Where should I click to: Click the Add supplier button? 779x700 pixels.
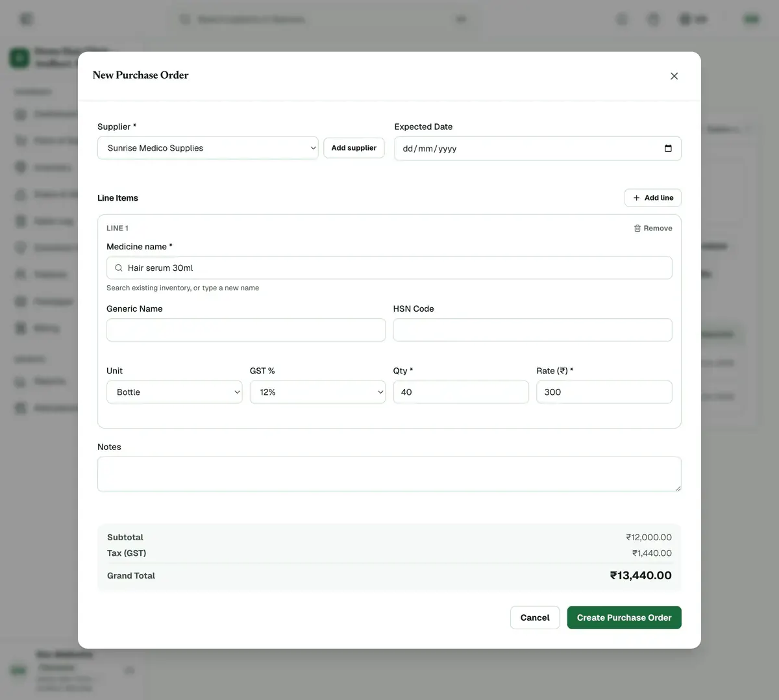(x=354, y=148)
